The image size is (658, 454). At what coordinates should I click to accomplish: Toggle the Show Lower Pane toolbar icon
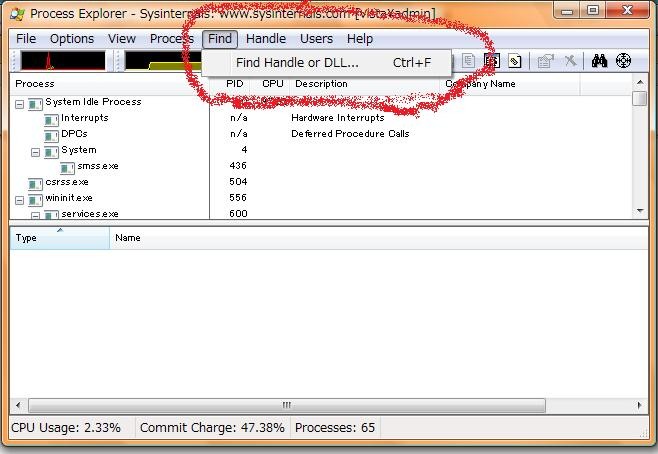pos(492,61)
